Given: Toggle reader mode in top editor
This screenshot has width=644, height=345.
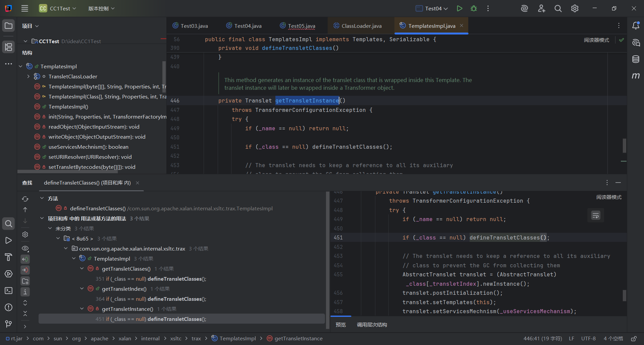Looking at the screenshot, I should 596,40.
